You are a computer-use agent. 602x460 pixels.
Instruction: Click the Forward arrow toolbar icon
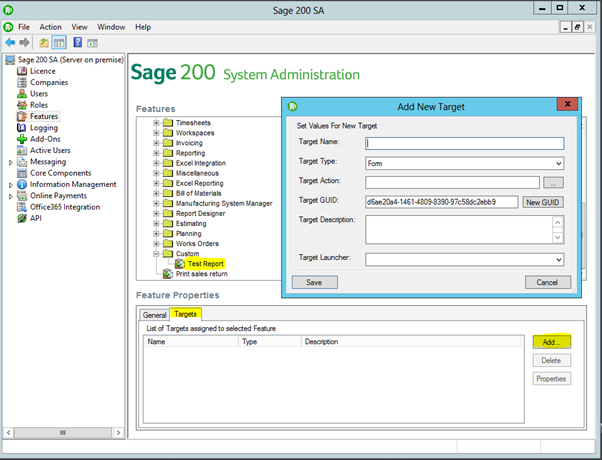(x=24, y=42)
